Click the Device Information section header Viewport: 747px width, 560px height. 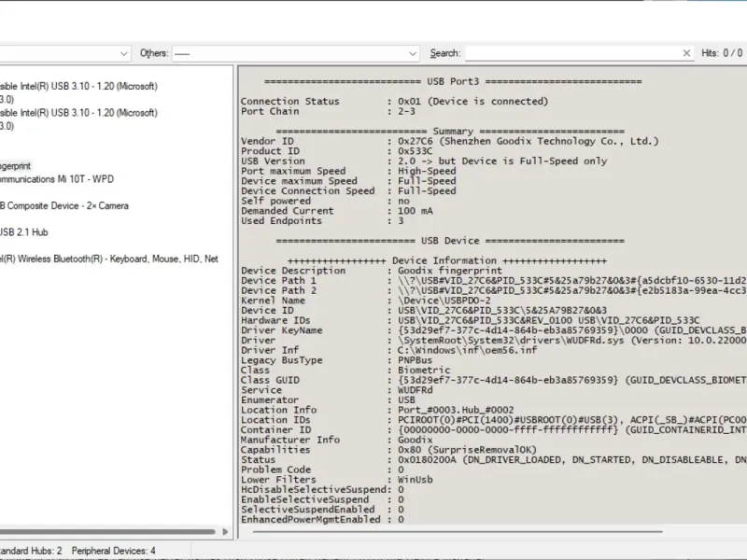tap(447, 261)
